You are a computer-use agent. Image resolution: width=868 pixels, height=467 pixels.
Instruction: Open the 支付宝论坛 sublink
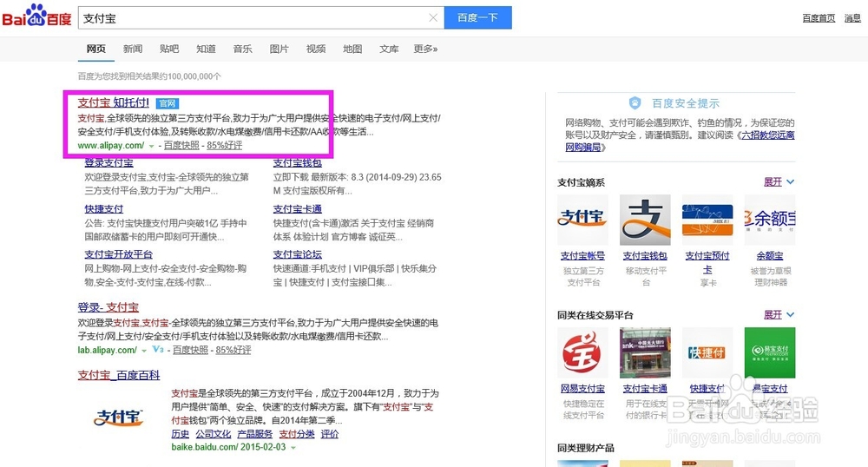[297, 254]
